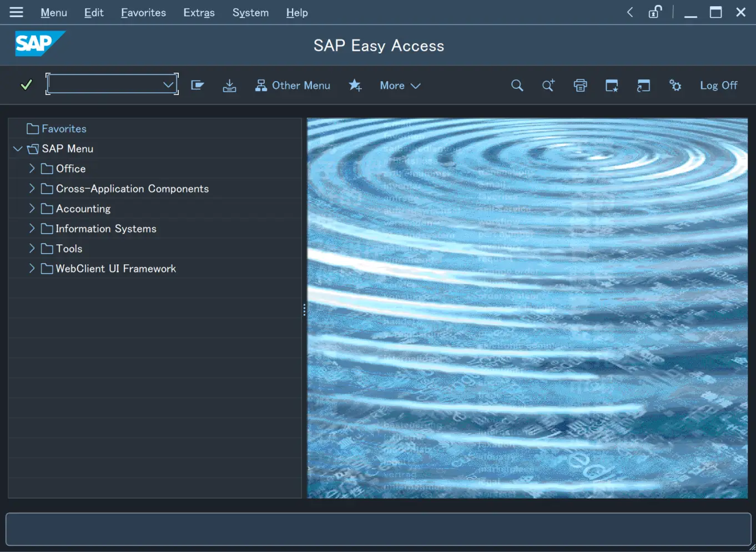Viewport: 756px width, 552px height.
Task: Click the Find Next magnifier-plus icon
Action: [548, 85]
